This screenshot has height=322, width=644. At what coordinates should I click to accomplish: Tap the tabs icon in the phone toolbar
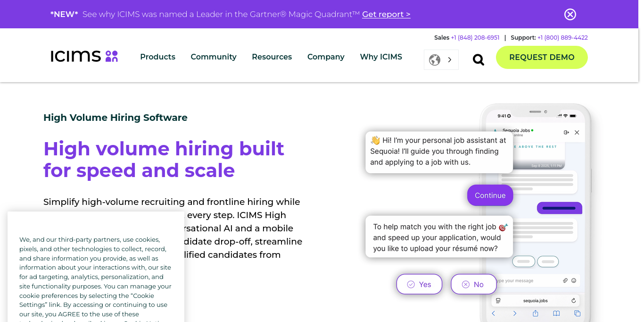(577, 314)
